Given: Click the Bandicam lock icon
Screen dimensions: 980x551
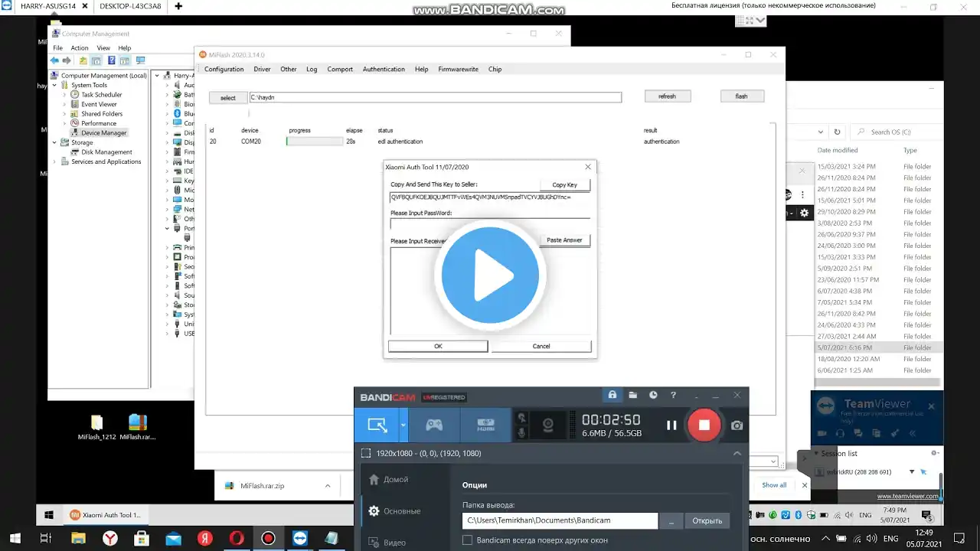Looking at the screenshot, I should [x=612, y=395].
